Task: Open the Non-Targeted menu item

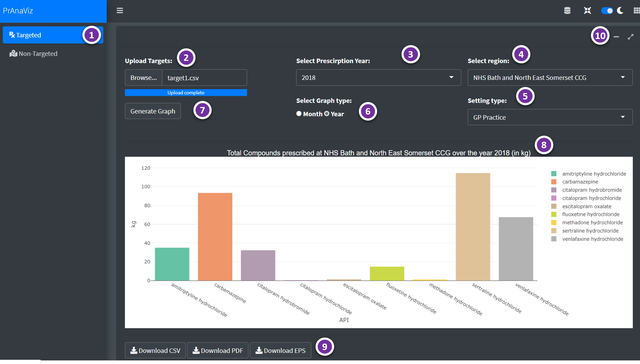Action: tap(38, 54)
